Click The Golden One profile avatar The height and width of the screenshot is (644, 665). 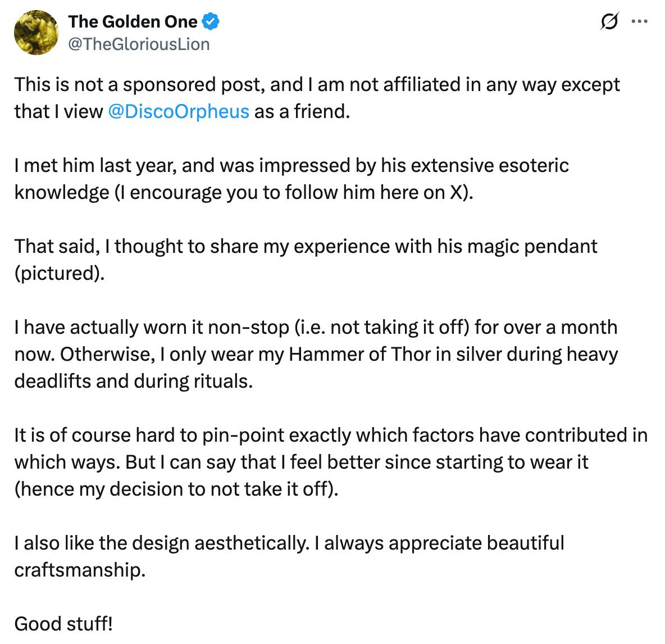click(37, 33)
